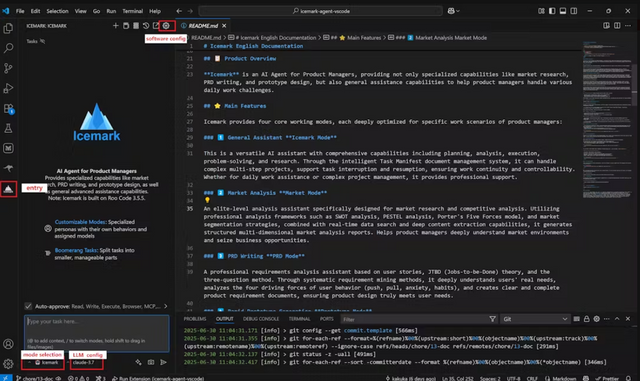The height and width of the screenshot is (381, 640).
Task: Switch to the DEBUG CONSOLE panel tab
Action: point(261,319)
